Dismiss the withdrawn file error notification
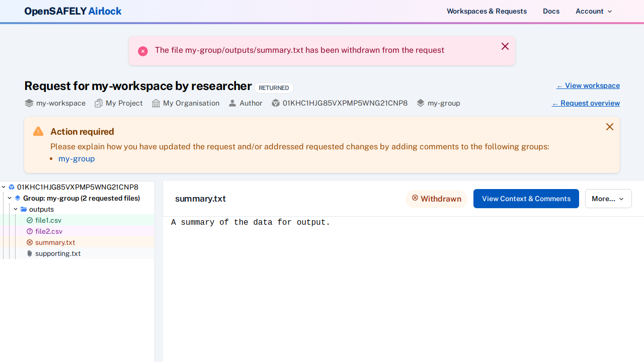 pos(505,46)
